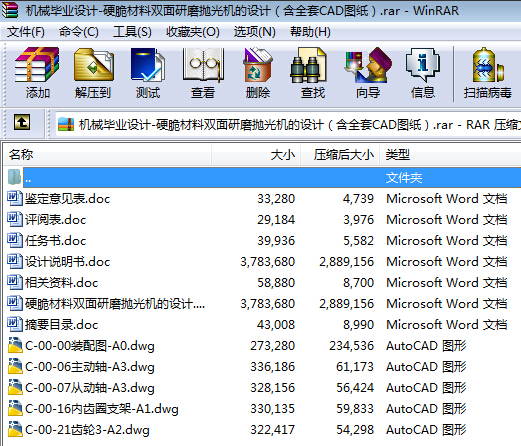521x446 pixels.
Task: Sort by the 名称 column header
Action: [107, 155]
